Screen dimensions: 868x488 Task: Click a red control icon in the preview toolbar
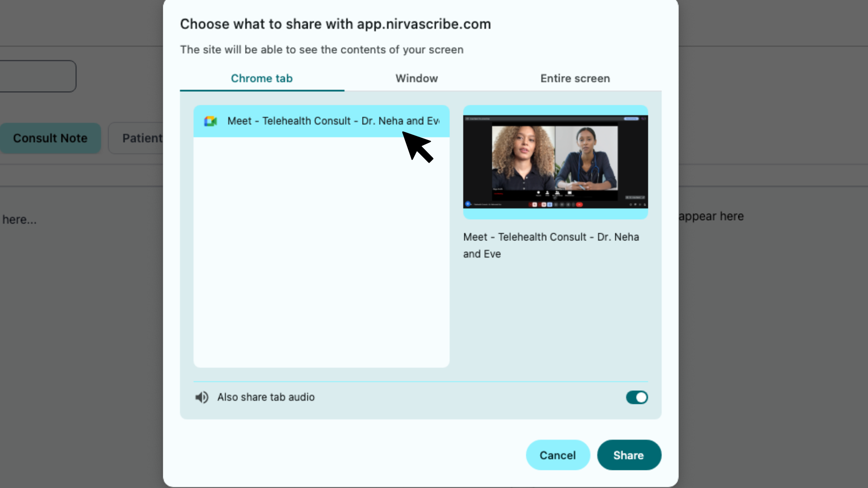[x=534, y=204]
